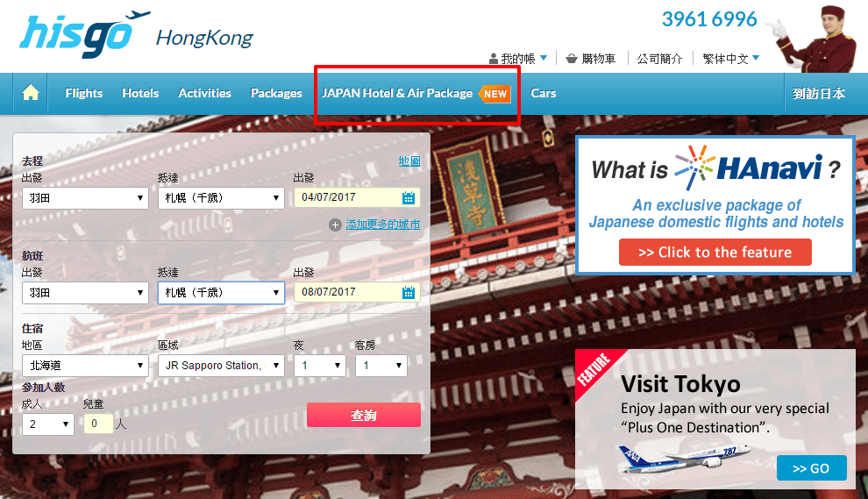The image size is (868, 499).
Task: Change the number of nights dropdown
Action: pos(320,366)
